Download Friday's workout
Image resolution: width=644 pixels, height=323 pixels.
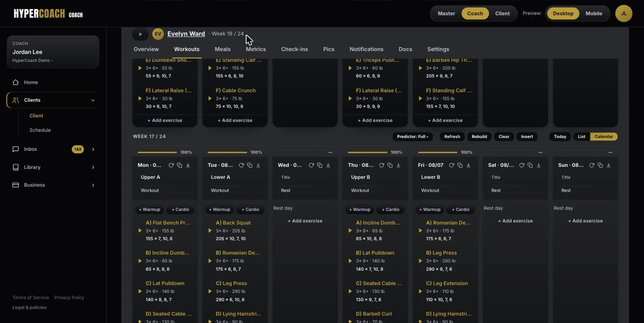point(468,165)
